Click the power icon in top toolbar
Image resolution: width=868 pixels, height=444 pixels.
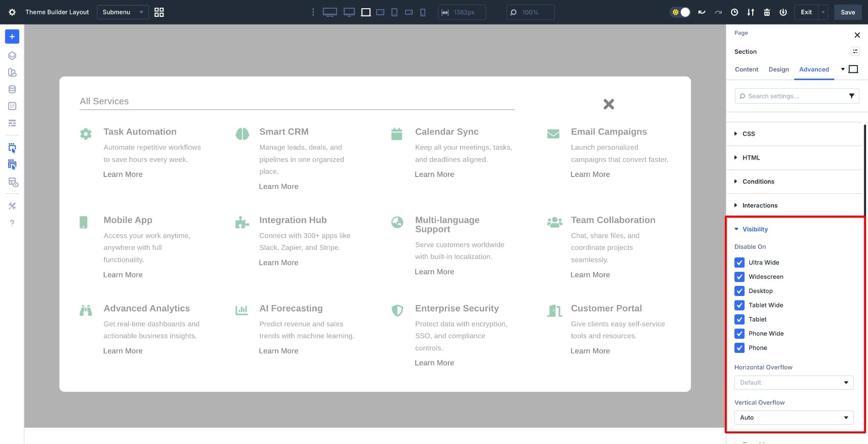pos(783,12)
